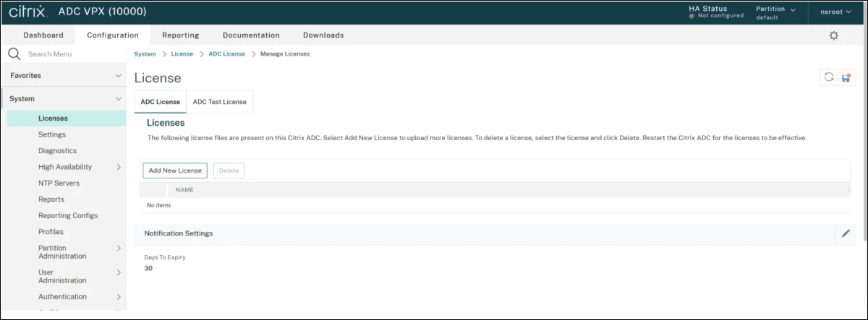Image resolution: width=868 pixels, height=320 pixels.
Task: Follow the ADC License breadcrumb link
Action: pyautogui.click(x=227, y=54)
